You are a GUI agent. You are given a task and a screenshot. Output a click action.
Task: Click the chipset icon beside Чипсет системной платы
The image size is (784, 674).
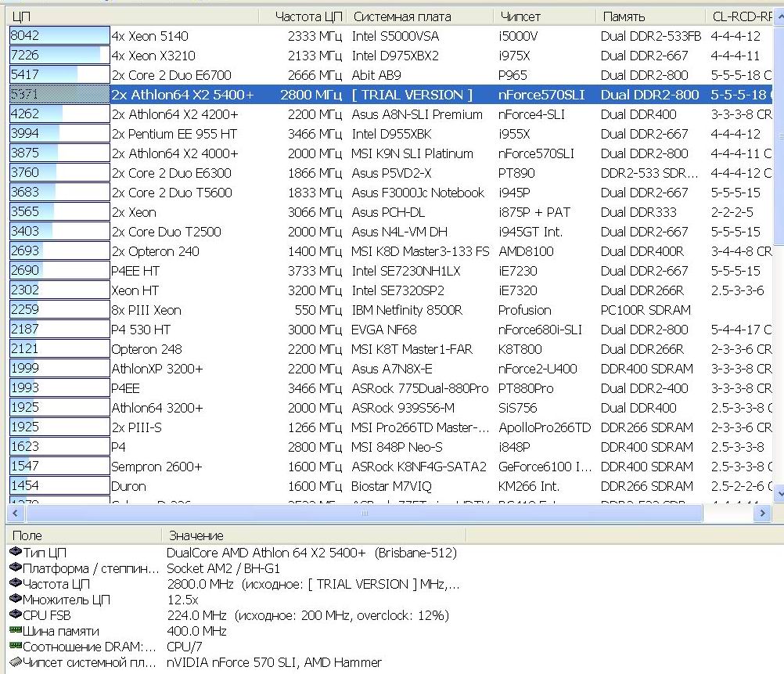16,662
